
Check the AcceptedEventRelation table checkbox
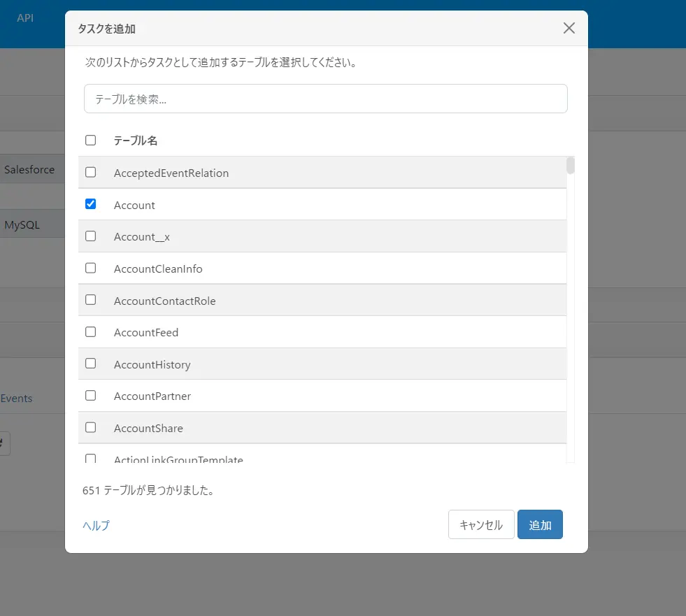(x=91, y=172)
